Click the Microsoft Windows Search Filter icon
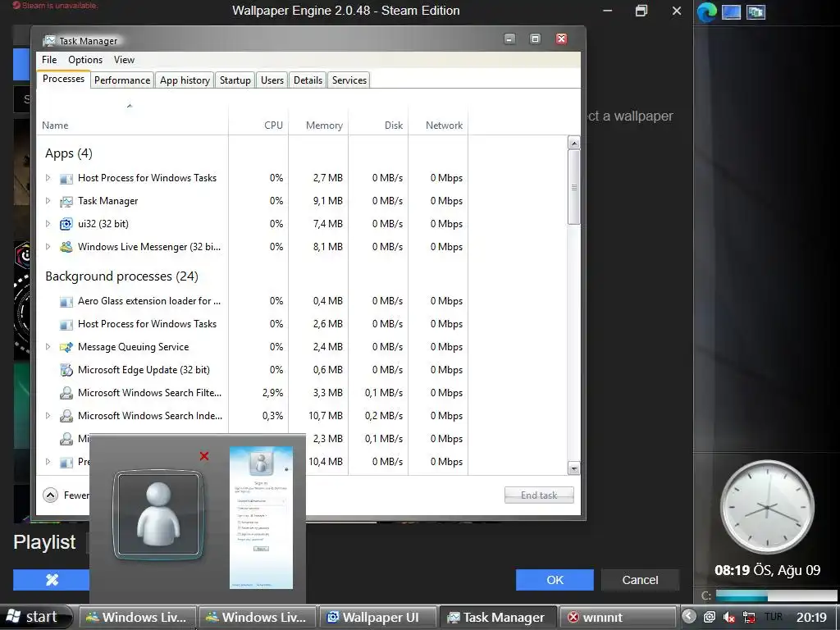 pos(66,393)
